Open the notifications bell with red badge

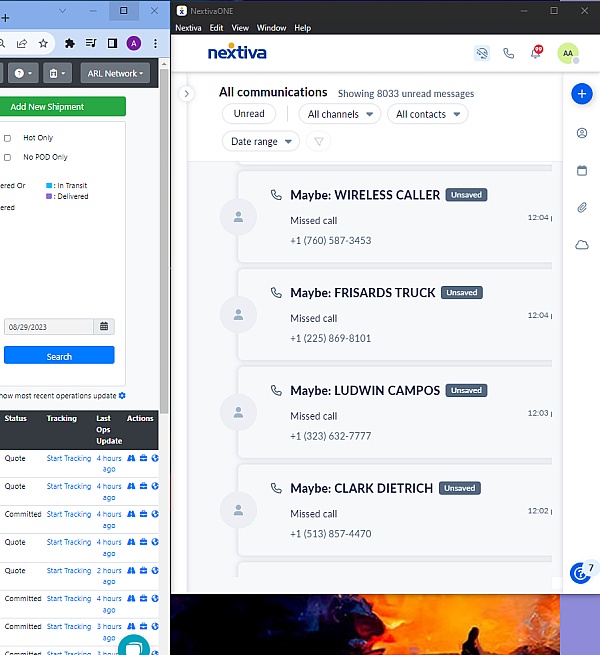tap(536, 53)
